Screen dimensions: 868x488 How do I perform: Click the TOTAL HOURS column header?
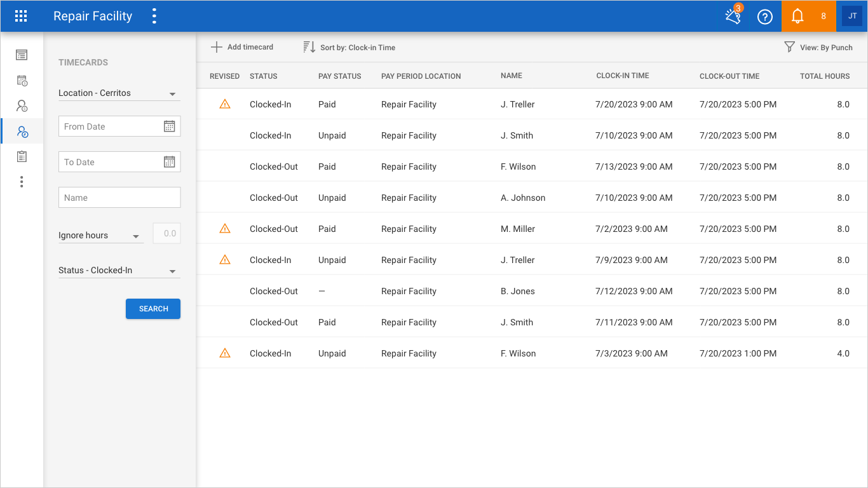(825, 76)
